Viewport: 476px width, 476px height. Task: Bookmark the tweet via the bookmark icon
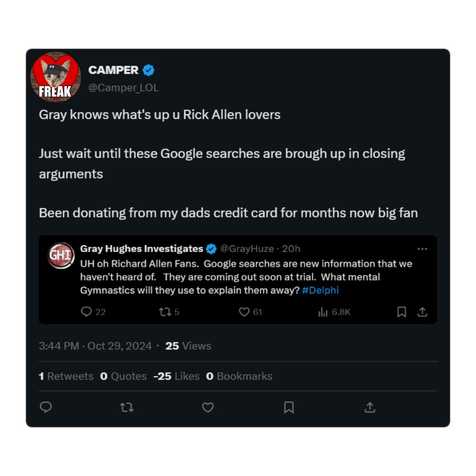289,407
